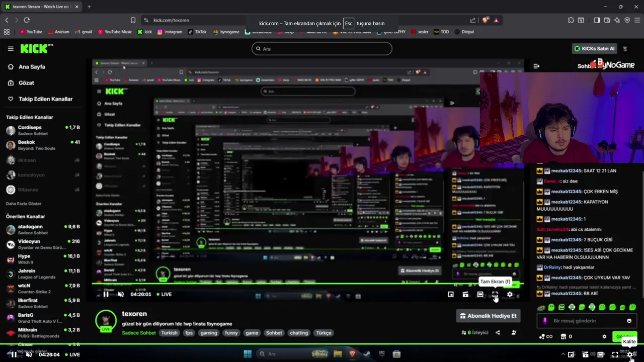Pick the Pepe frog emote
The image size is (644, 362).
[x=541, y=307]
